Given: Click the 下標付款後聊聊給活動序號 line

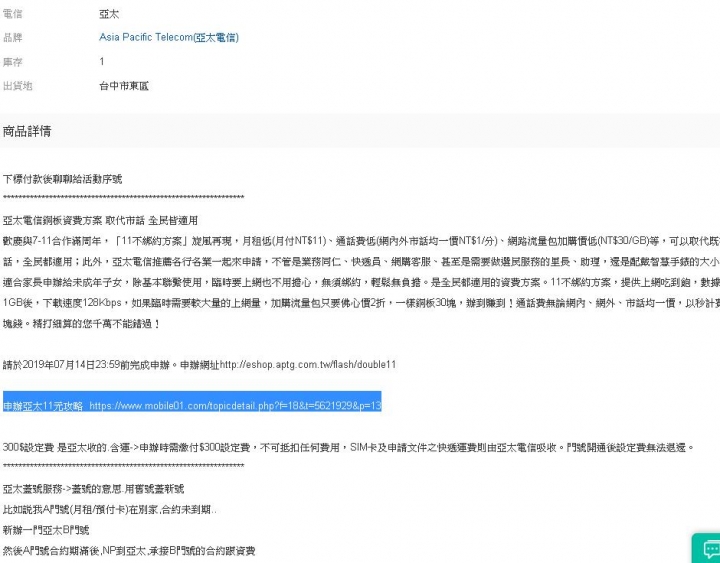Looking at the screenshot, I should point(62,179).
